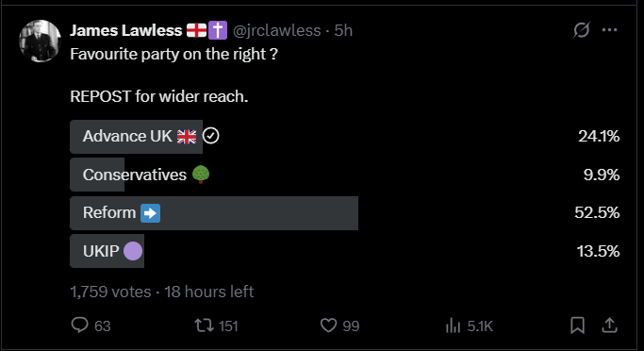Bookmark this post
Screen dimensions: 644x351
577,326
